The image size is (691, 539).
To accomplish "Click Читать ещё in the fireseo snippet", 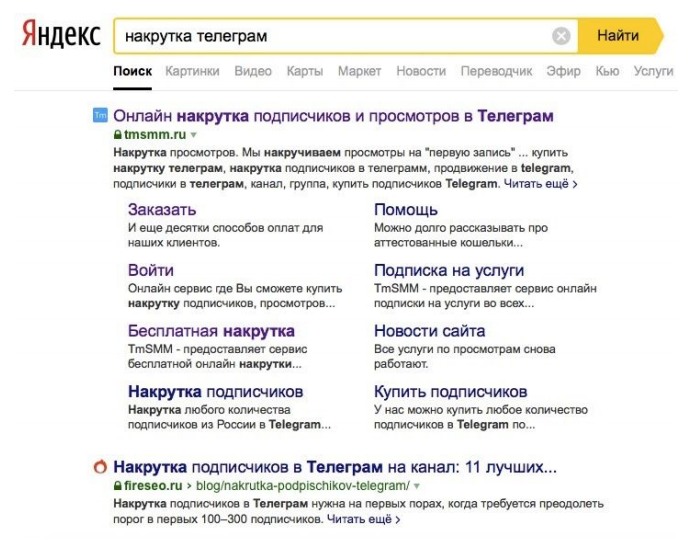I will [364, 519].
